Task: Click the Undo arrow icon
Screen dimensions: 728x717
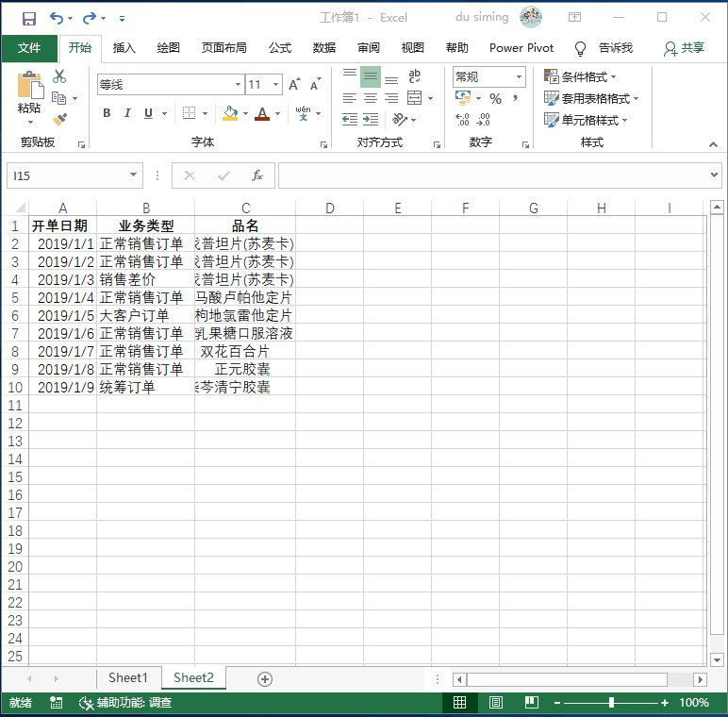Action: click(x=57, y=18)
